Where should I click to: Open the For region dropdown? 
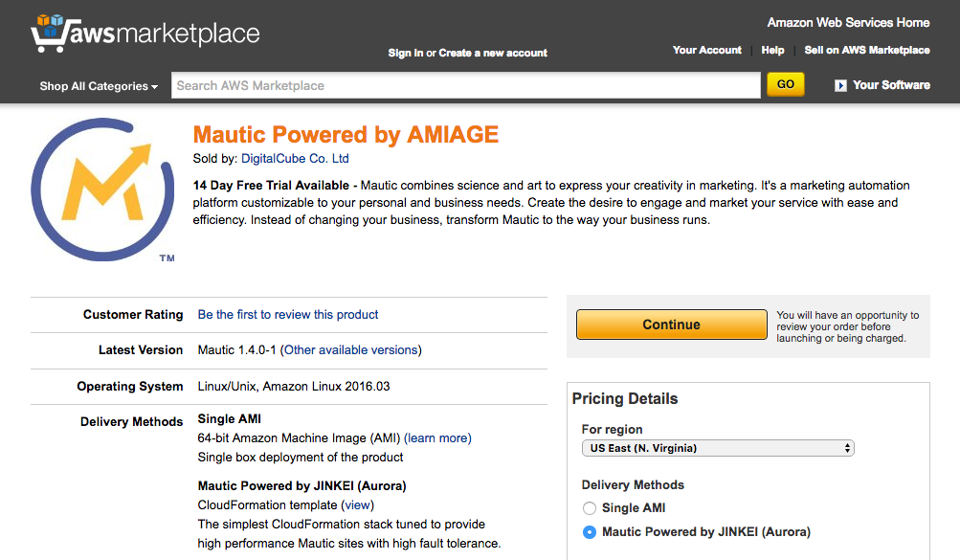coord(718,448)
